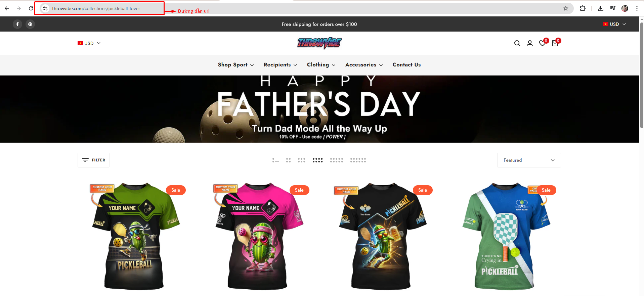Screen dimensions: 644x296
Task: Click the search magnifier icon
Action: (x=517, y=43)
